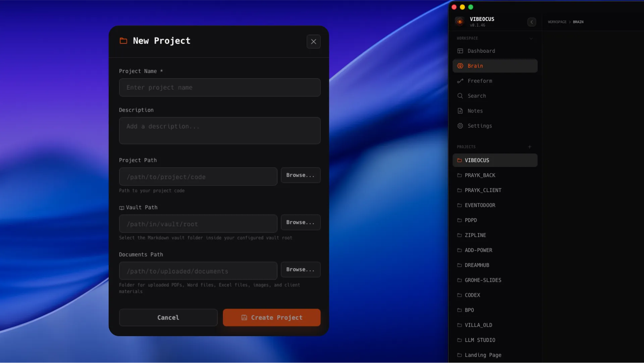
Task: Click the VIBEOCUS project folder icon
Action: 460,161
